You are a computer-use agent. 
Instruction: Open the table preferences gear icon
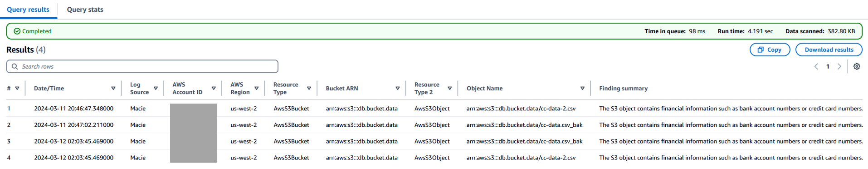[x=857, y=66]
